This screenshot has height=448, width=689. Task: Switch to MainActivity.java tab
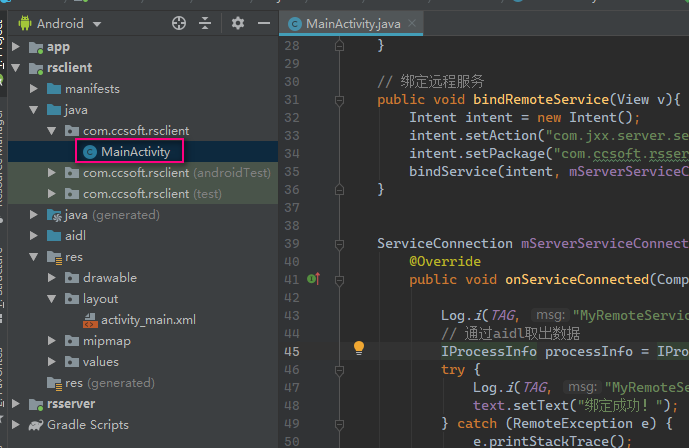353,24
